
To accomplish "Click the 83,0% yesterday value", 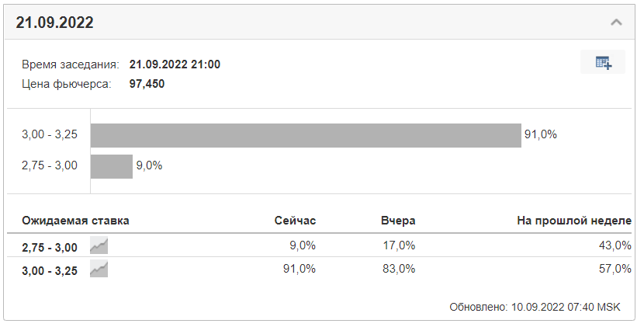I will point(399,269).
